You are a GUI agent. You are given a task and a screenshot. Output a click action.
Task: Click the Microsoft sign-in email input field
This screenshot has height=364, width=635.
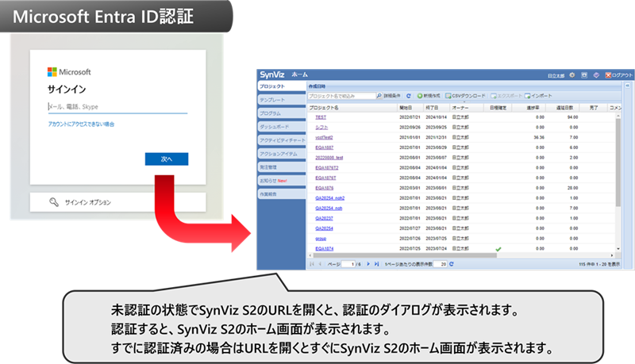117,105
